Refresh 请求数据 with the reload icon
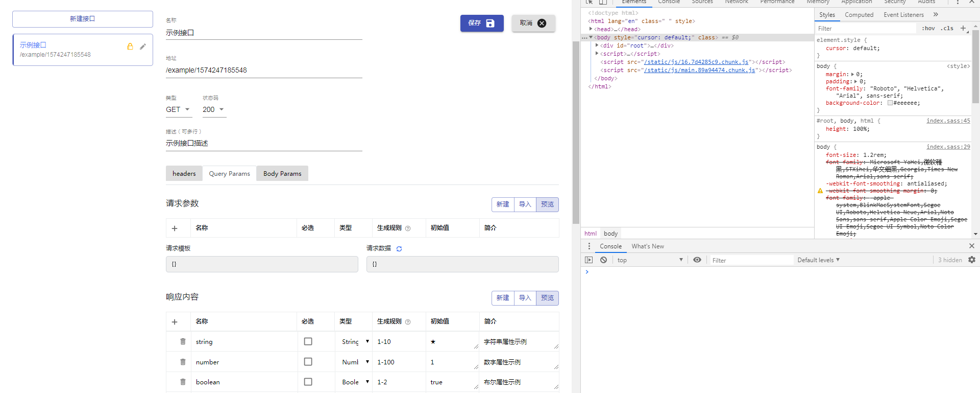 click(x=399, y=249)
